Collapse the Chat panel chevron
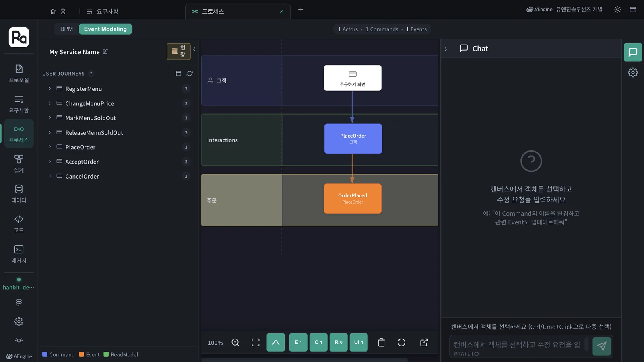This screenshot has height=362, width=644. tap(446, 49)
